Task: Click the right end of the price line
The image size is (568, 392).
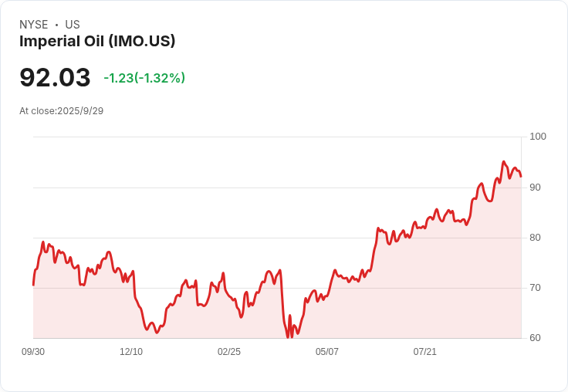Action: [521, 177]
